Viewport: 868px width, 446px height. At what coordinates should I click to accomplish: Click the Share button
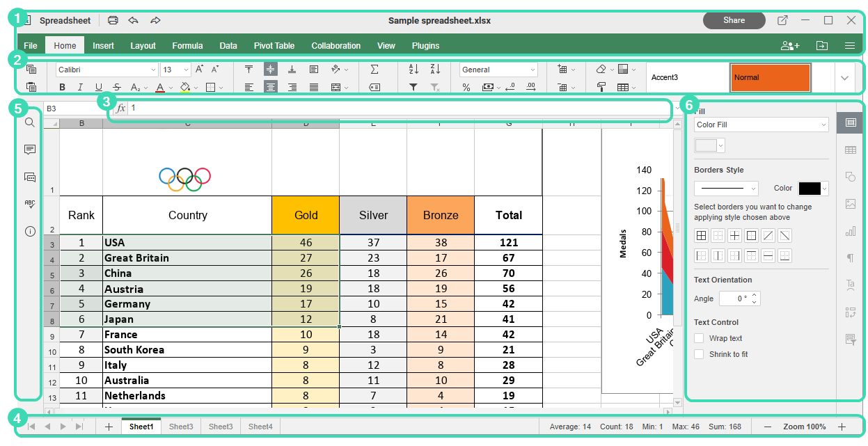click(x=734, y=20)
